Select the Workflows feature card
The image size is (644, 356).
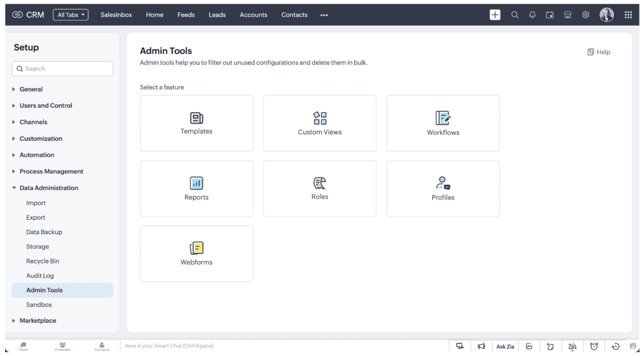click(x=443, y=123)
